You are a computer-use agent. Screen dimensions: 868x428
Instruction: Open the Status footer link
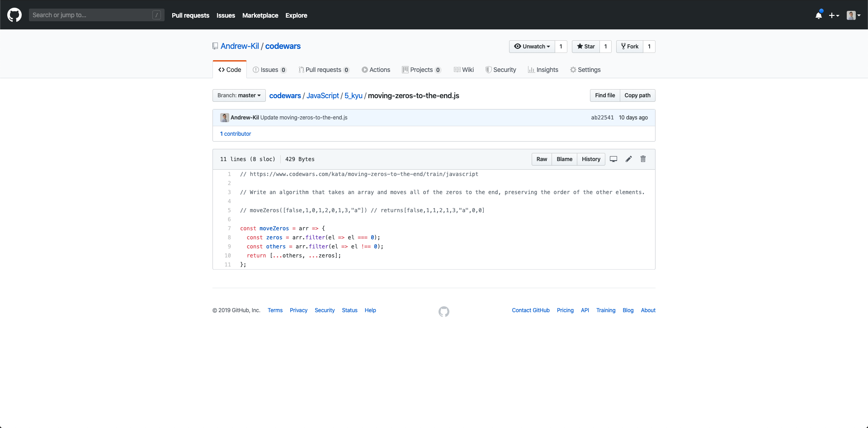[349, 310]
